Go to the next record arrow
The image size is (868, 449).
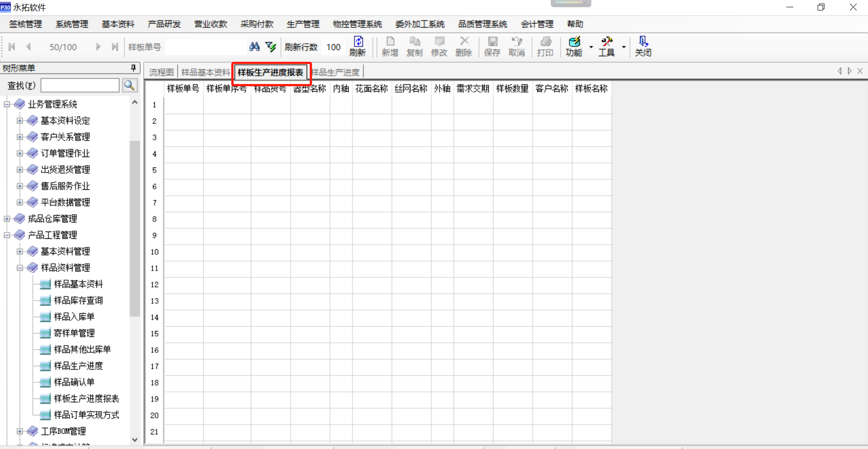98,47
